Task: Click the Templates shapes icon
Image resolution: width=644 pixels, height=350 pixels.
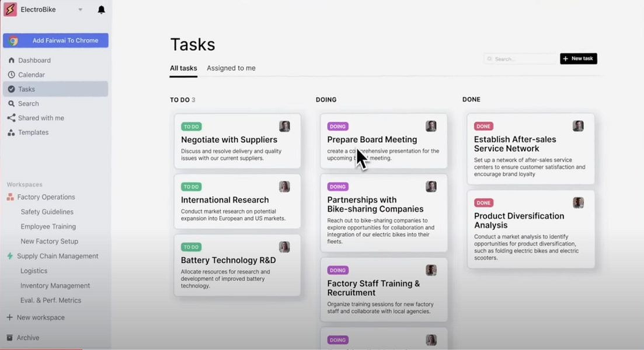Action: point(11,132)
